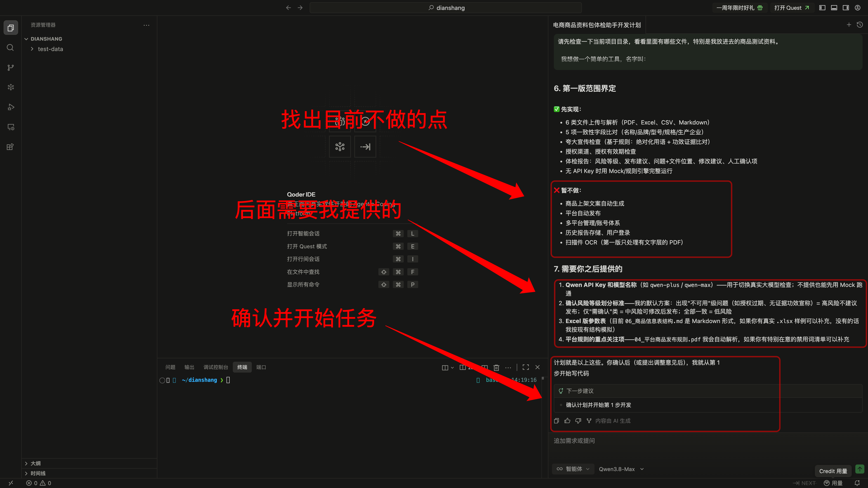Go back with the left arrow
Screen dimensions: 868x488
click(288, 8)
